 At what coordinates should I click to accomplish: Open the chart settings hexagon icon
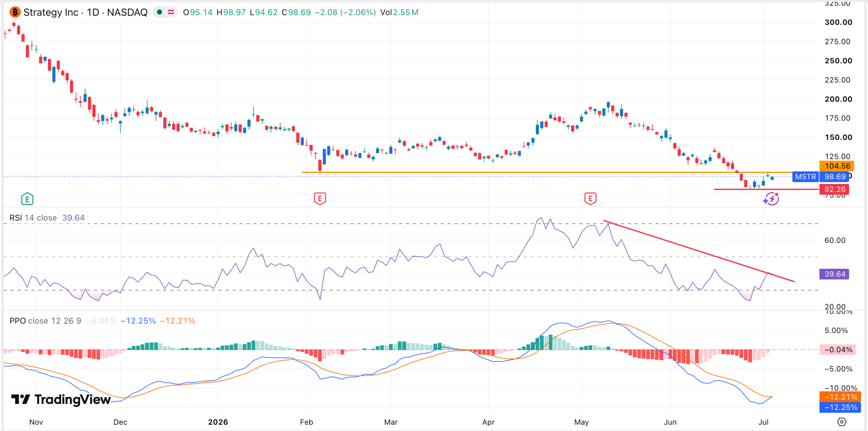click(x=842, y=422)
